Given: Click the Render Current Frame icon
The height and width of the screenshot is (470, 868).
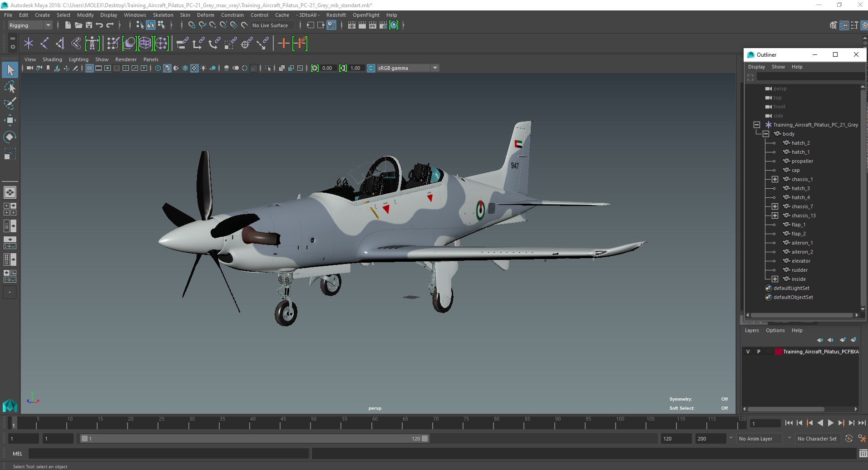Looking at the screenshot, I should click(362, 25).
